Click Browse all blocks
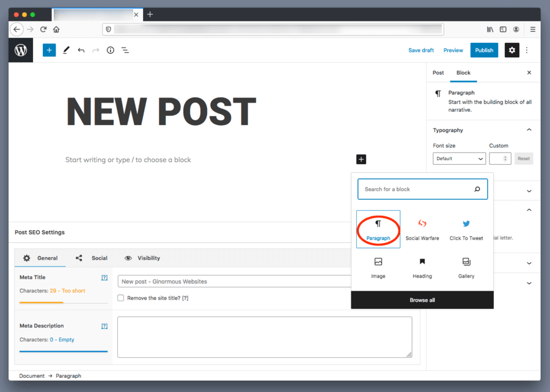This screenshot has width=550, height=392. click(x=422, y=300)
